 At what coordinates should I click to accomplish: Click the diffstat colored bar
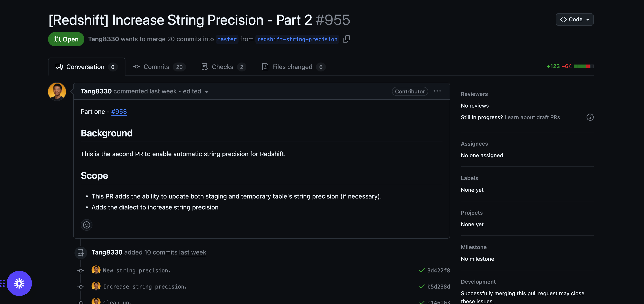coord(583,66)
